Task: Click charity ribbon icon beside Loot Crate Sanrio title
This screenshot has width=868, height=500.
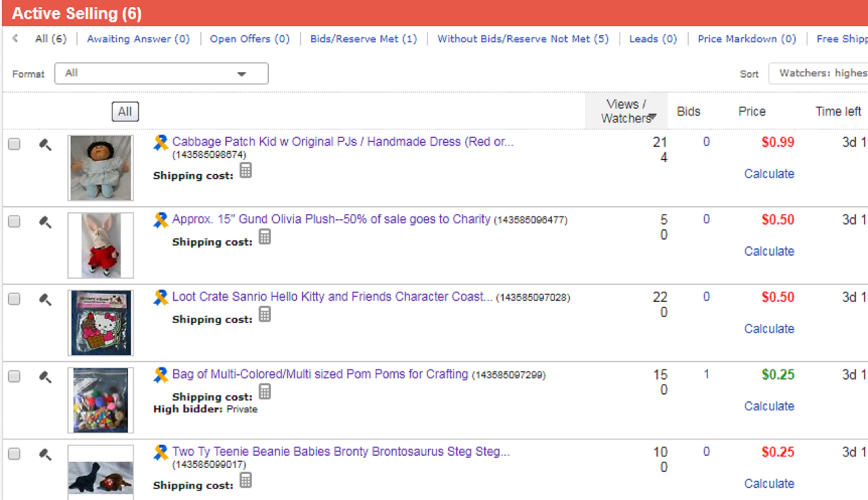Action: tap(160, 298)
